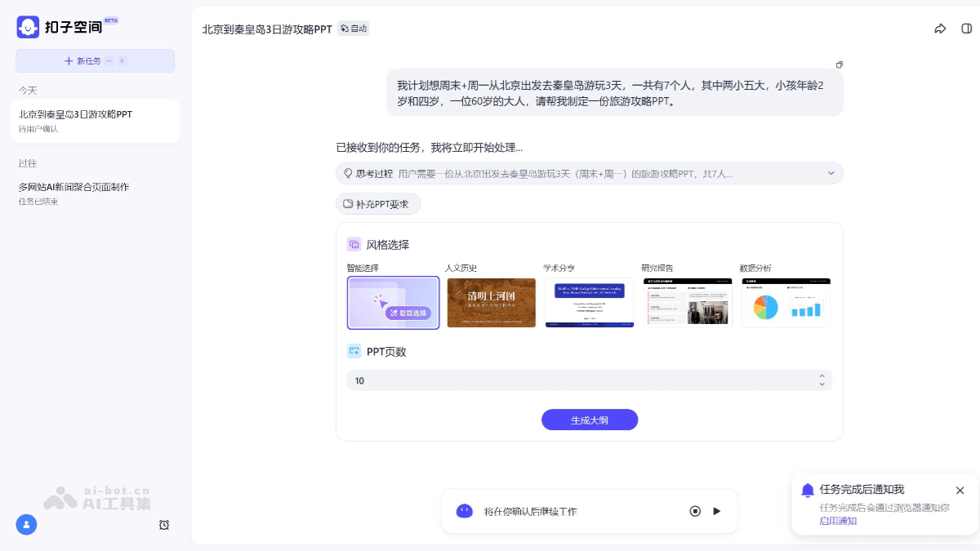Select the 学术分享 style option
The width and height of the screenshot is (980, 551).
point(589,302)
